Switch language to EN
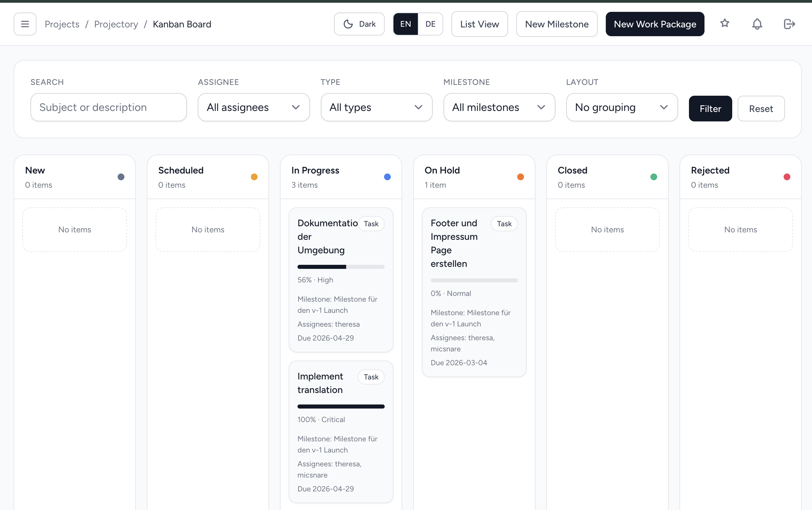This screenshot has height=510, width=812. tap(405, 24)
